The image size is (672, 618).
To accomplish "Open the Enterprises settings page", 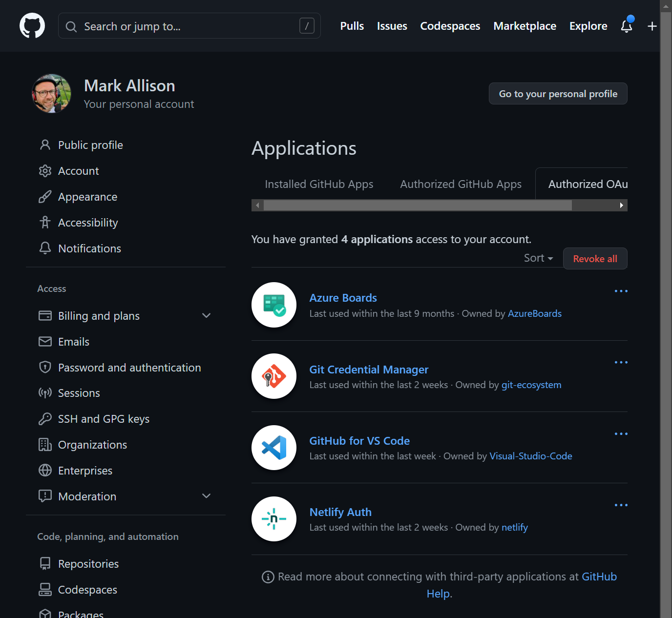I will [85, 471].
